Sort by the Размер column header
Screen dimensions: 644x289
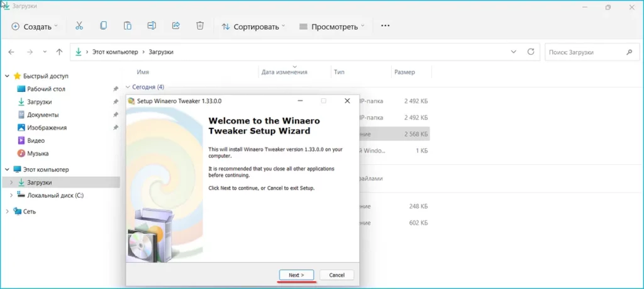point(404,72)
